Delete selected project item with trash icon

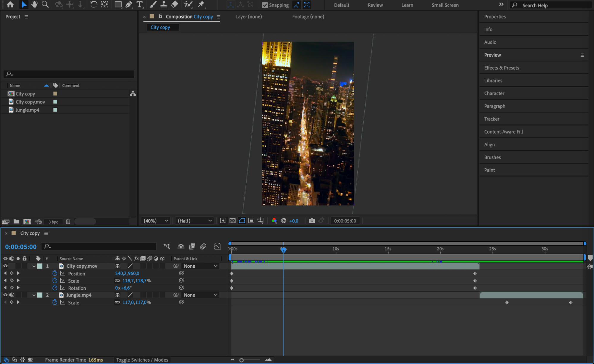(68, 221)
